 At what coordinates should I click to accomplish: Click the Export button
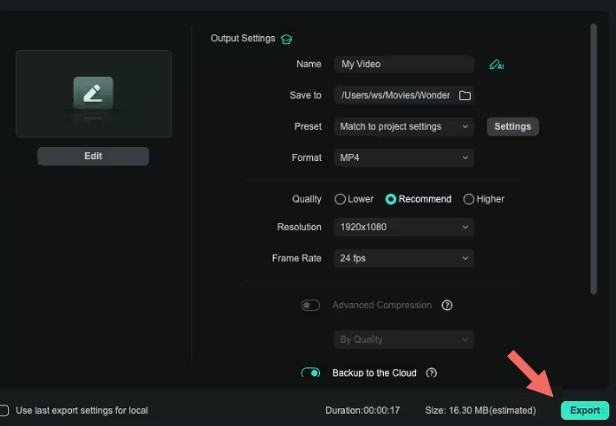tap(584, 410)
